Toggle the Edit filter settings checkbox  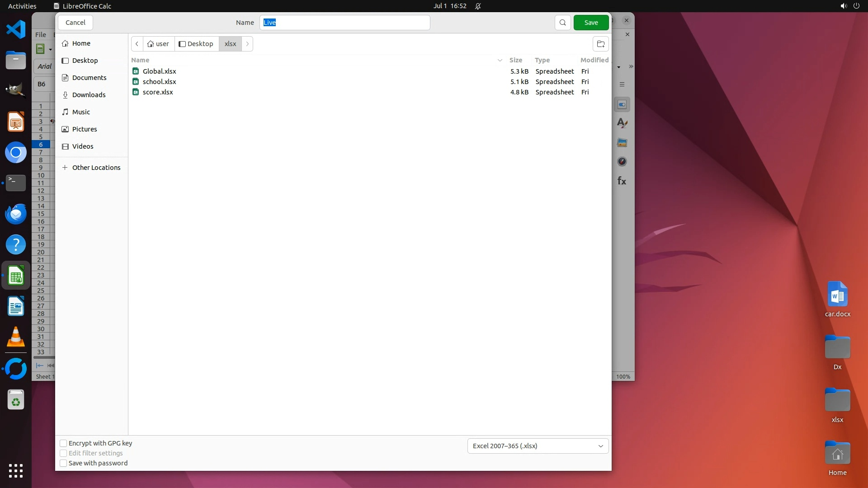tap(64, 453)
